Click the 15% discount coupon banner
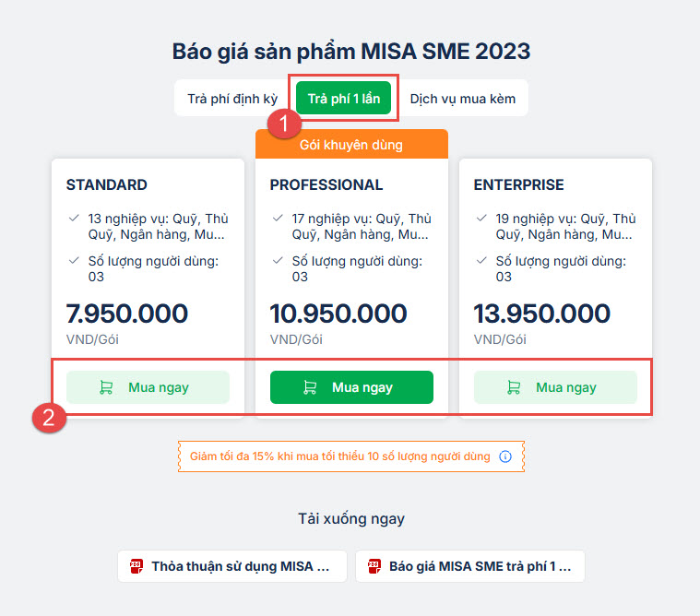The image size is (700, 616). pyautogui.click(x=341, y=456)
